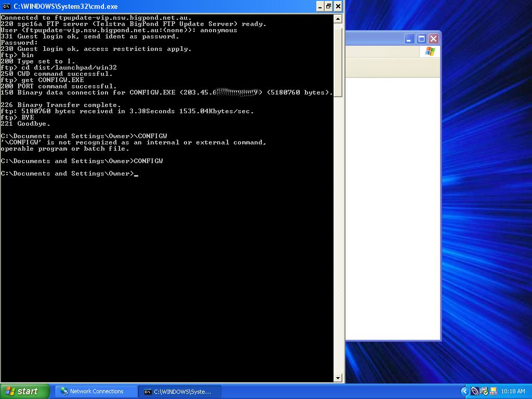
Task: Open the Start menu
Action: pos(24,391)
